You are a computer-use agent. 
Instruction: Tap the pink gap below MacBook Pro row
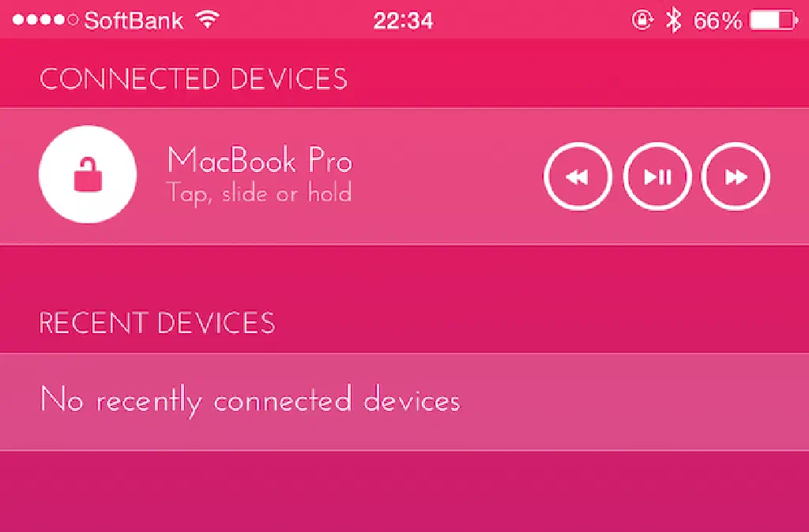(404, 271)
